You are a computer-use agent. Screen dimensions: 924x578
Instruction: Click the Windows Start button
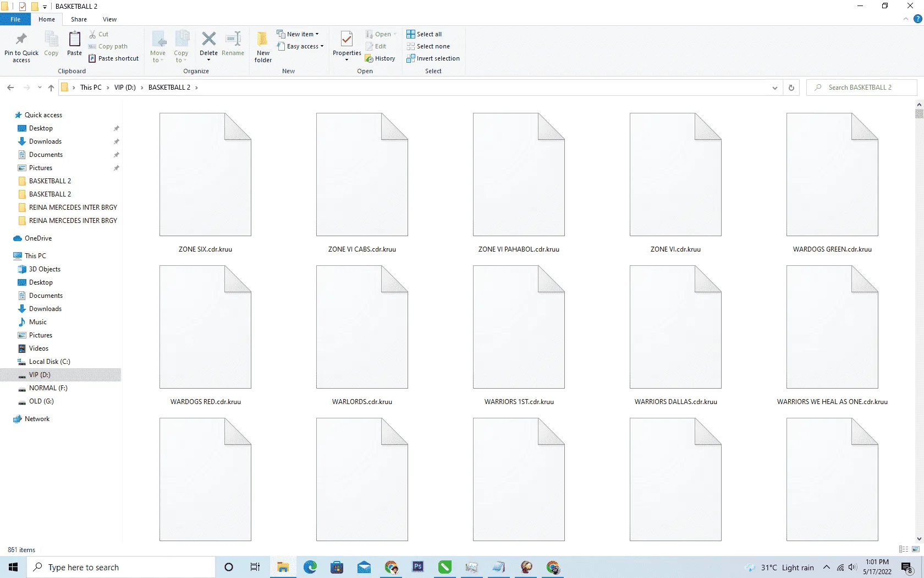pos(13,567)
